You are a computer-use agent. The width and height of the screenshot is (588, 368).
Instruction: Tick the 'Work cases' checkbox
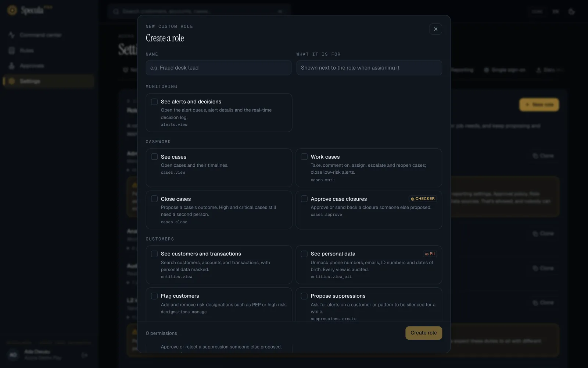pyautogui.click(x=304, y=157)
